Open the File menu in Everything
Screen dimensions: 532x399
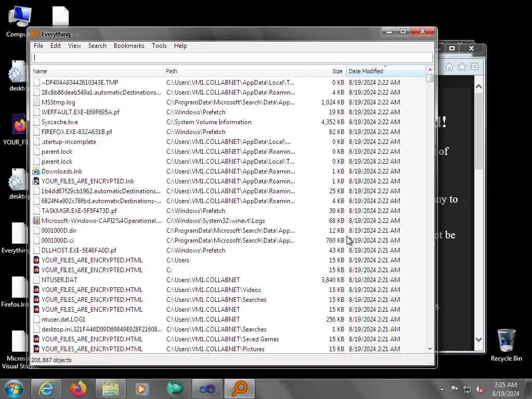click(x=38, y=46)
